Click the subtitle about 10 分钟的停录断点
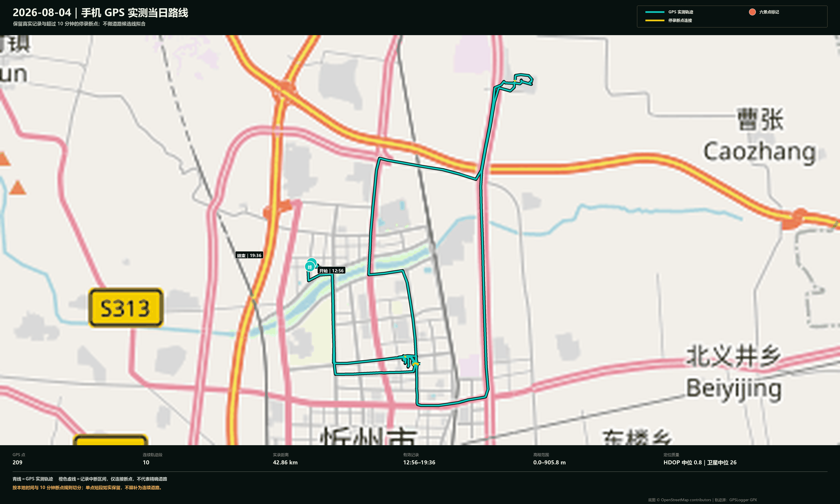Screen dimensions: 840x504 (x=79, y=24)
